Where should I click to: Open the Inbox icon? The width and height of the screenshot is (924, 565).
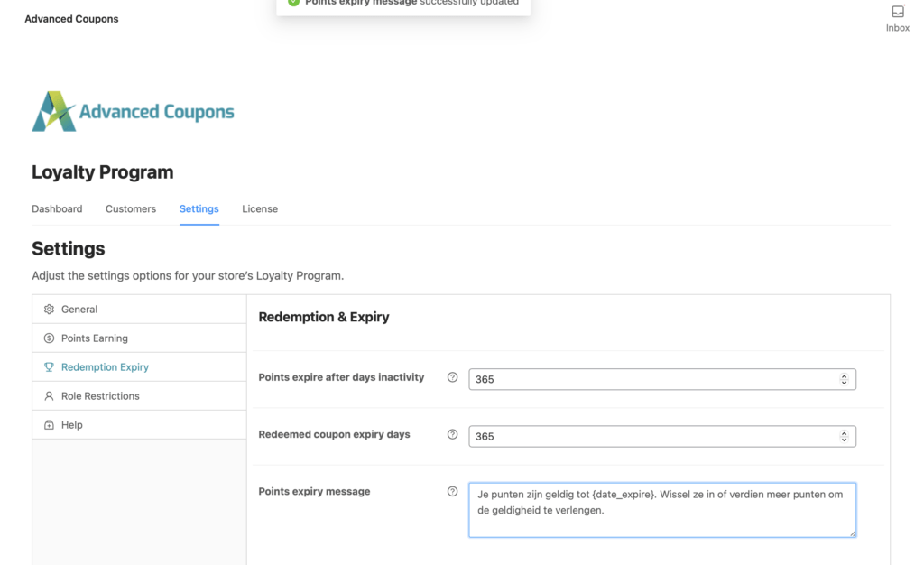(x=897, y=13)
